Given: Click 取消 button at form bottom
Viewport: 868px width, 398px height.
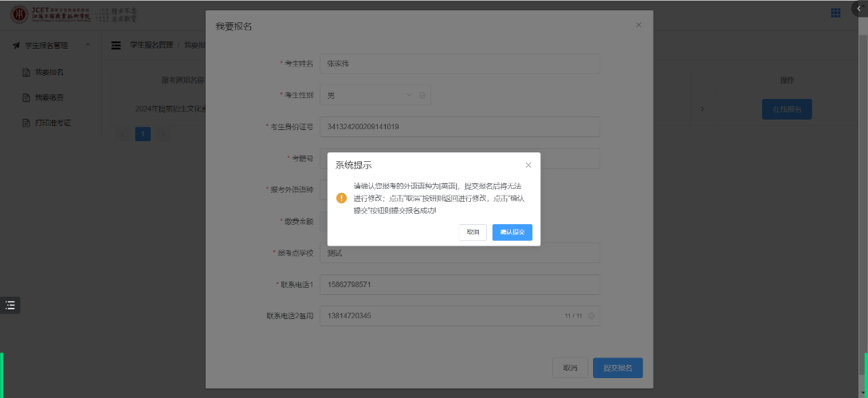Looking at the screenshot, I should (x=570, y=368).
